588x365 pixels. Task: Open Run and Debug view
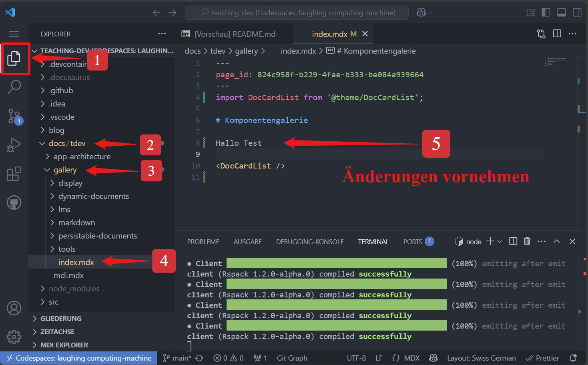[14, 145]
